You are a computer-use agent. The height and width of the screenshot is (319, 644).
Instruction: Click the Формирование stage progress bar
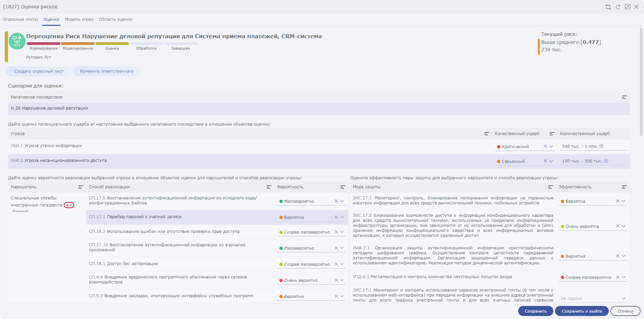coord(44,44)
